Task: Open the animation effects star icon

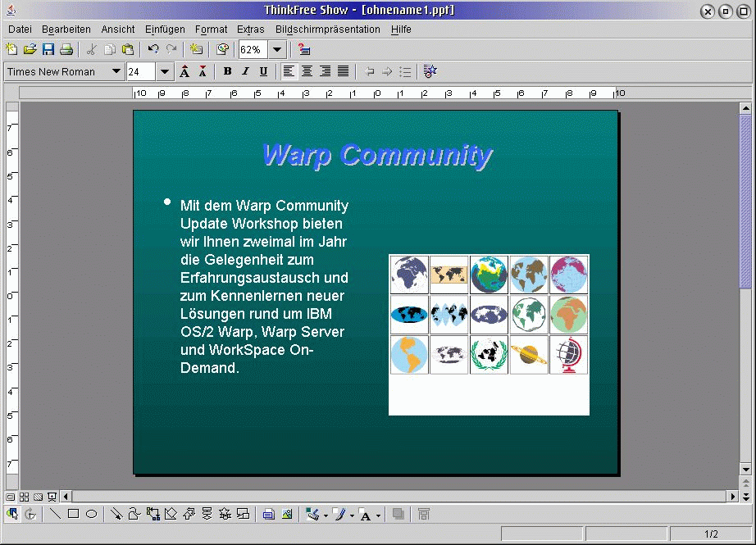Action: pos(430,72)
